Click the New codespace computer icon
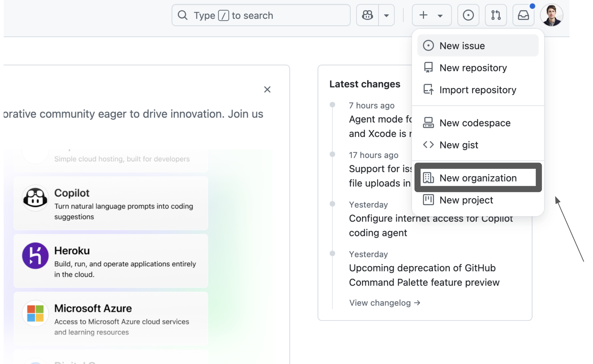The width and height of the screenshot is (593, 364). tap(428, 123)
